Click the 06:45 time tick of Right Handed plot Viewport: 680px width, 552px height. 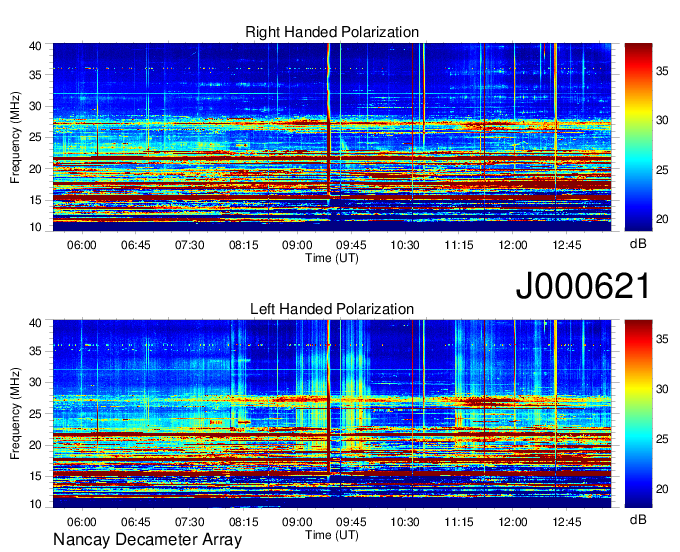click(136, 245)
